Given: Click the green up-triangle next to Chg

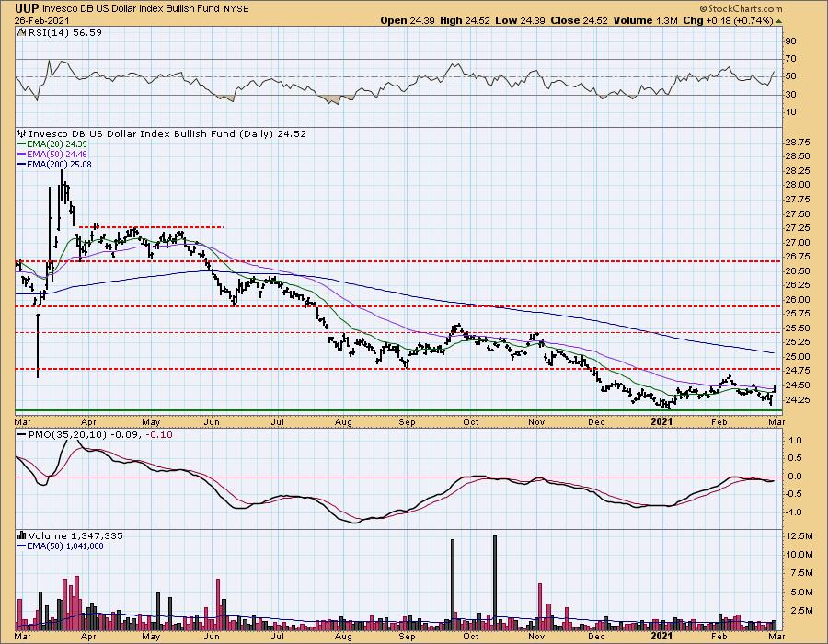Looking at the screenshot, I should click(x=779, y=21).
